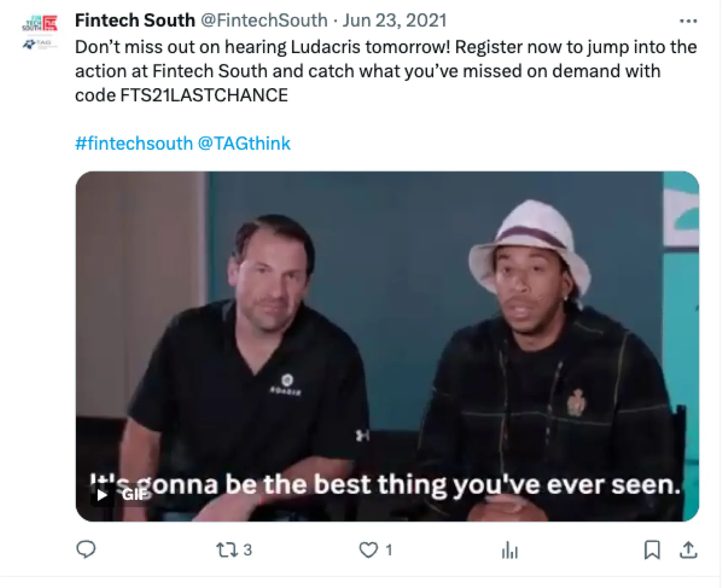Click the GIF caption text overlay

point(386,485)
